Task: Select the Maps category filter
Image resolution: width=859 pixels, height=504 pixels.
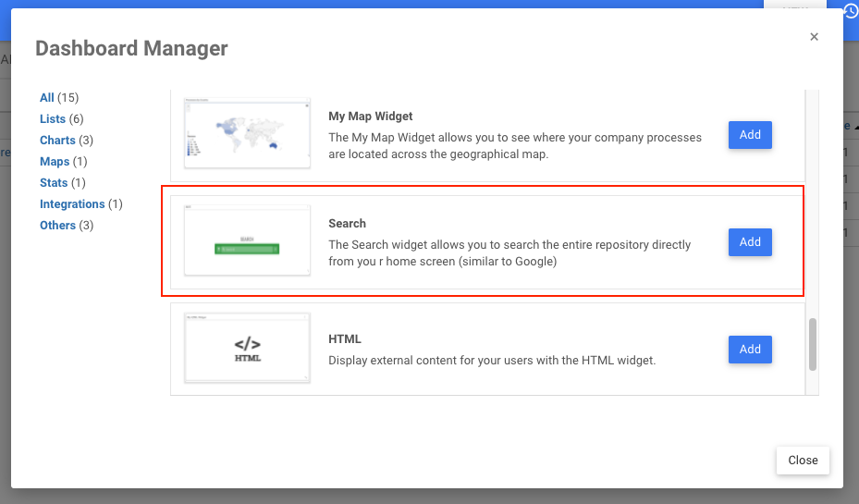Action: 55,161
